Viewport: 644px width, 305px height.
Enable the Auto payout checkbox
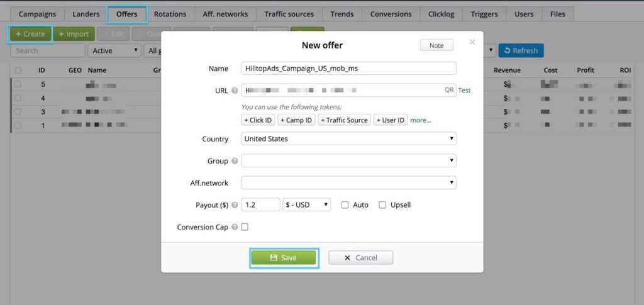[345, 205]
